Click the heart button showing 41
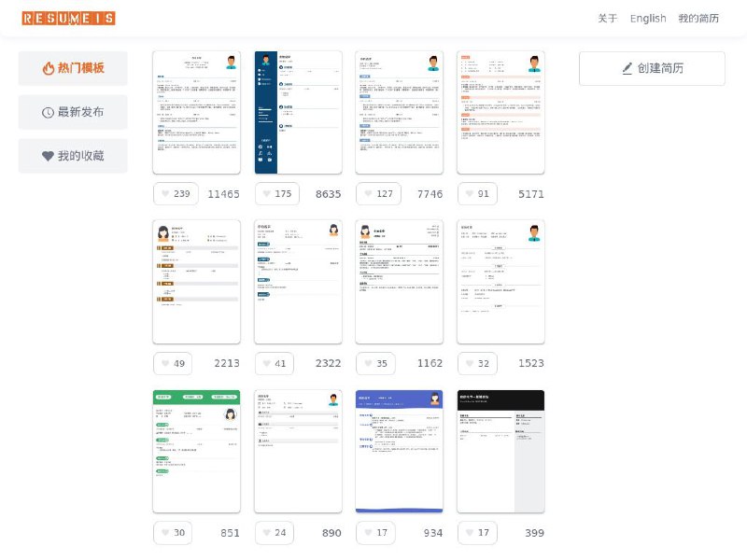Screen dimensions: 747x560 click(x=276, y=363)
